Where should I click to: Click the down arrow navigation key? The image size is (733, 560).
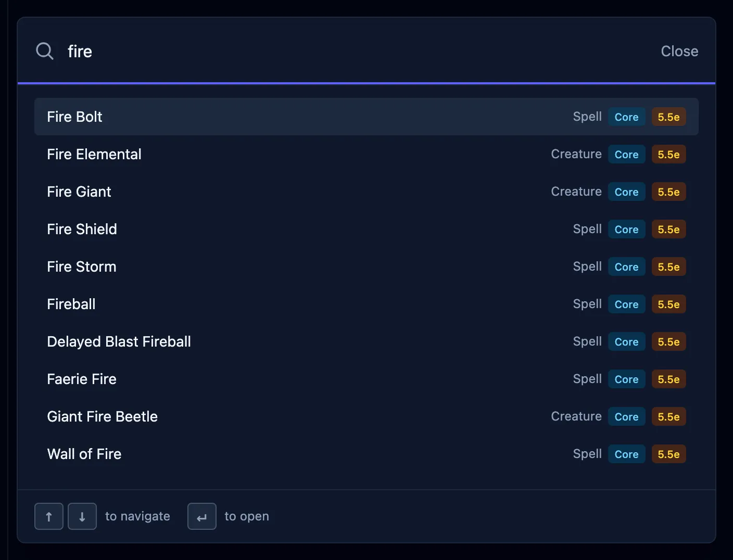click(82, 516)
